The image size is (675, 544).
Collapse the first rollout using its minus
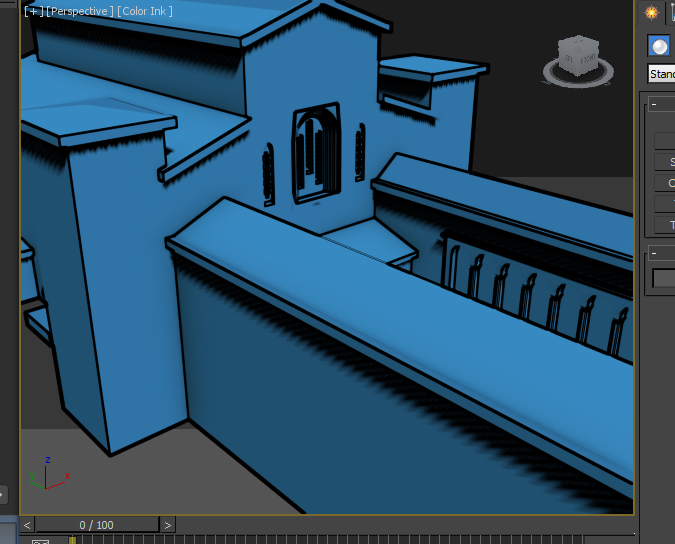[653, 104]
